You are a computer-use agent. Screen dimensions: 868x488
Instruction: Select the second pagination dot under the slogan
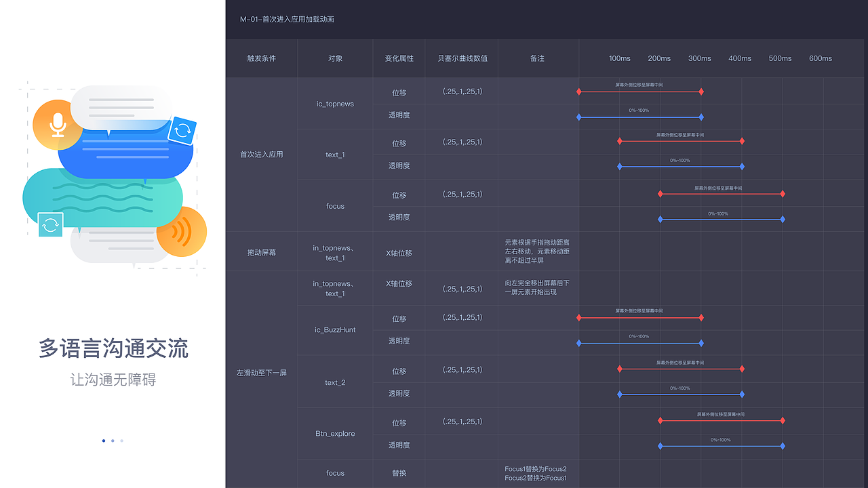point(113,441)
